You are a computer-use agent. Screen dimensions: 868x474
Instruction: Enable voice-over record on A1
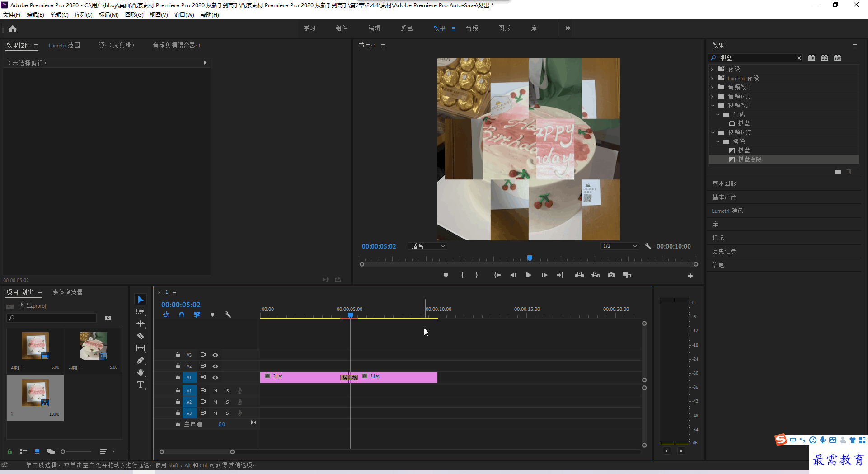pos(240,390)
